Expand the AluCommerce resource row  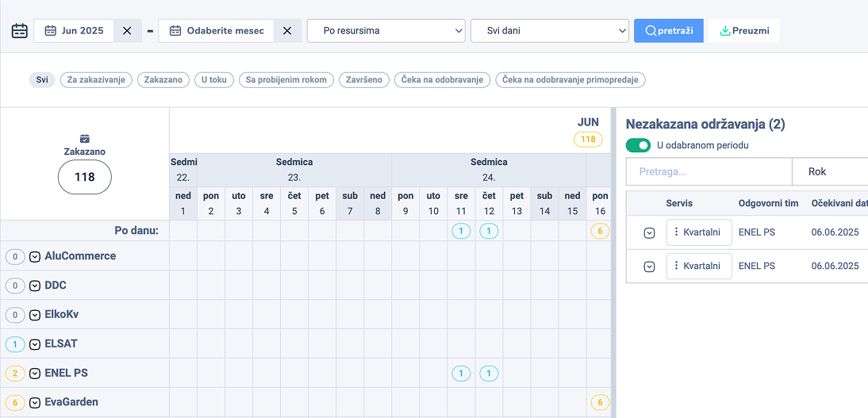tap(35, 256)
